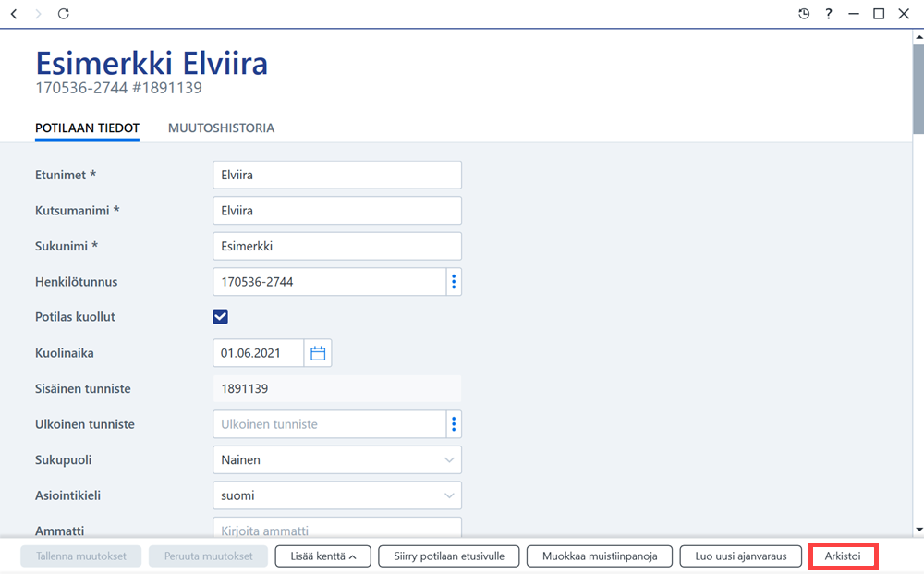Open the Ulkoinen tunniste three-dot menu
Viewport: 924px width, 574px height.
(x=454, y=424)
